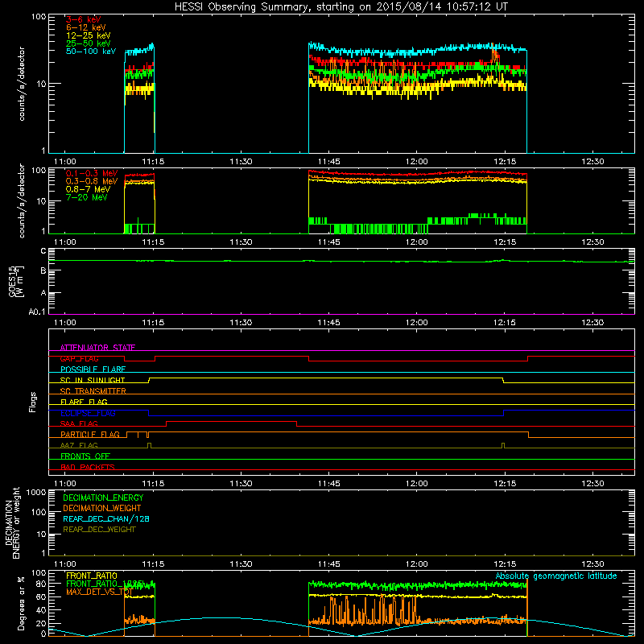Image resolution: width=644 pixels, height=644 pixels.
Task: Select the 3-6 keV legend label
Action: coord(84,19)
